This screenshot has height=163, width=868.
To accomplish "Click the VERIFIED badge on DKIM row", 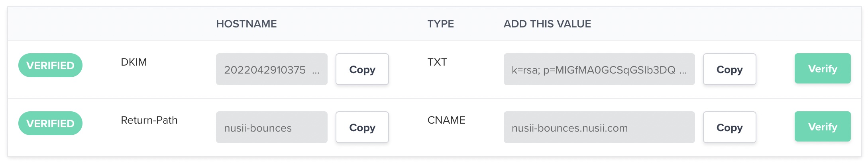I will click(x=50, y=65).
